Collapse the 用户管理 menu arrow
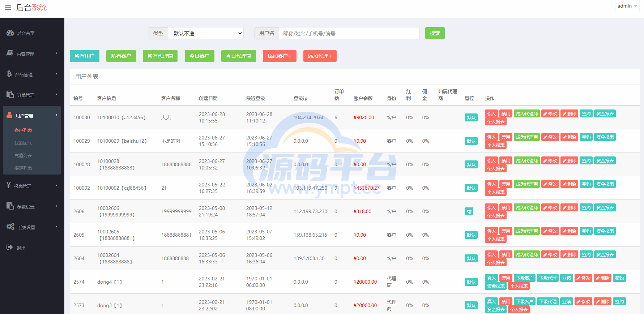 pos(56,115)
